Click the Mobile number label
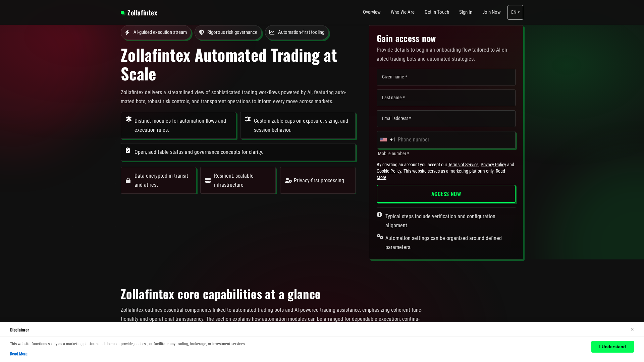Image resolution: width=644 pixels, height=362 pixels. click(393, 154)
